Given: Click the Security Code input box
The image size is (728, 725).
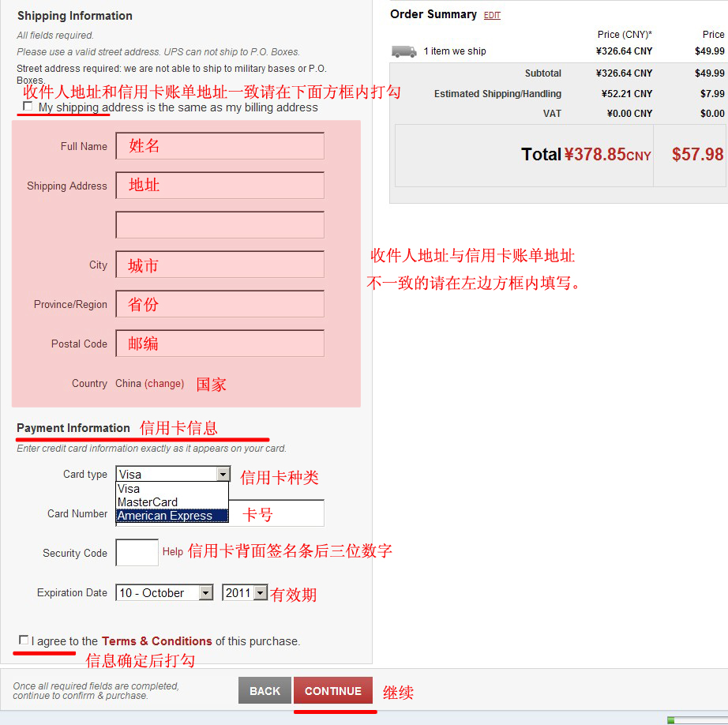Looking at the screenshot, I should pos(137,553).
